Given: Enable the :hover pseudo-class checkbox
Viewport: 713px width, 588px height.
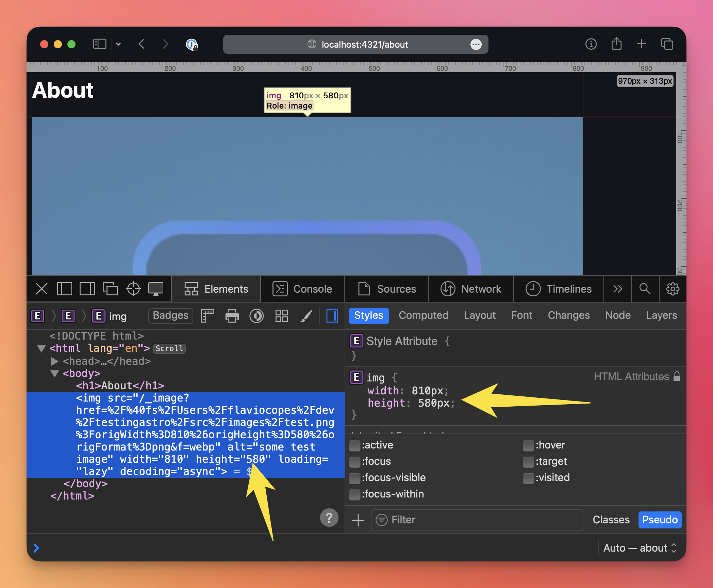Looking at the screenshot, I should pos(528,445).
